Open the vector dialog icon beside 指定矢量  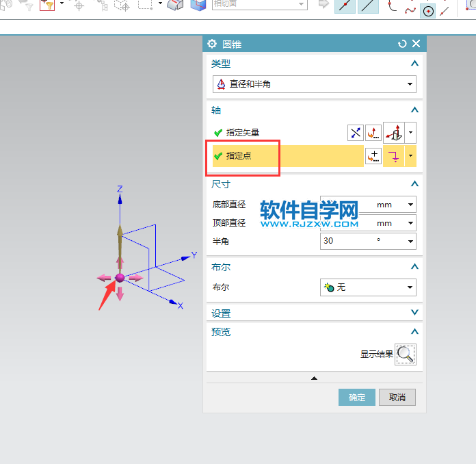(373, 133)
